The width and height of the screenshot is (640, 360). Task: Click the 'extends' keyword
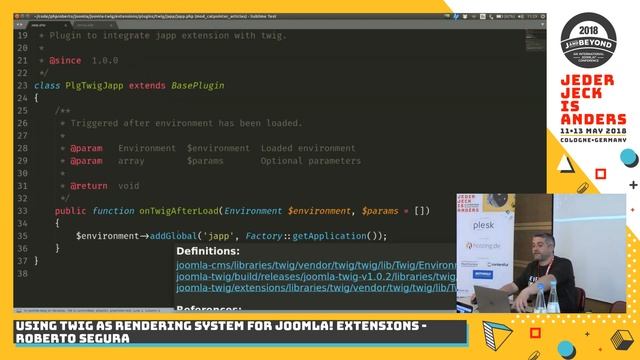coord(147,86)
